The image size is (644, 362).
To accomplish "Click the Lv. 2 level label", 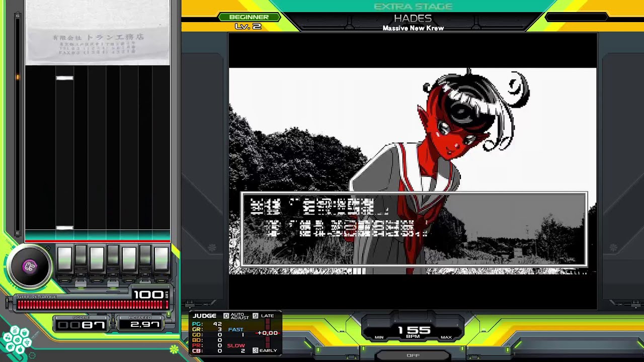I will pos(249,27).
